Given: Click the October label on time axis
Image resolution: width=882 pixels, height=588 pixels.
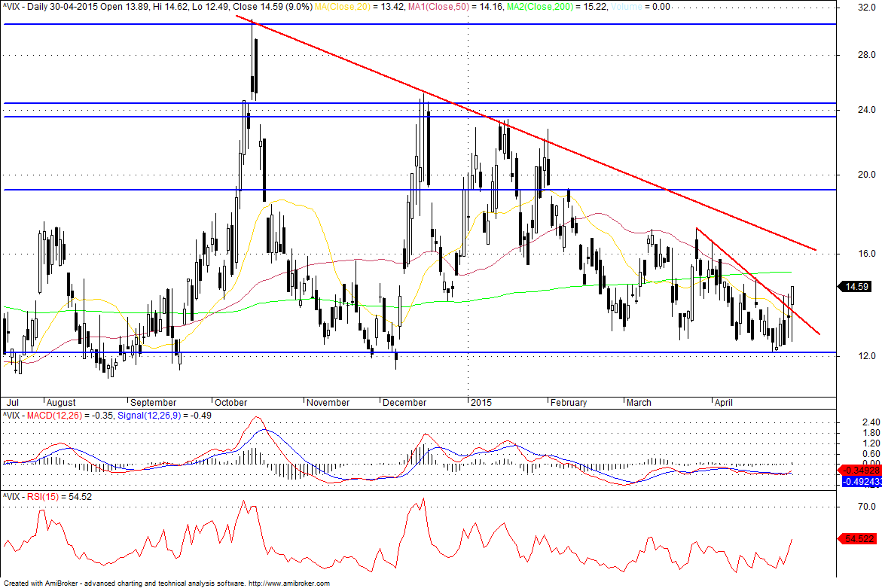Looking at the screenshot, I should pos(230,403).
